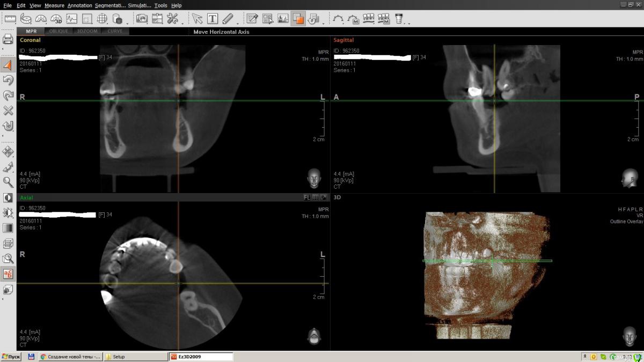Switch to the OBLIQUE tab
This screenshot has width=644, height=362.
59,31
